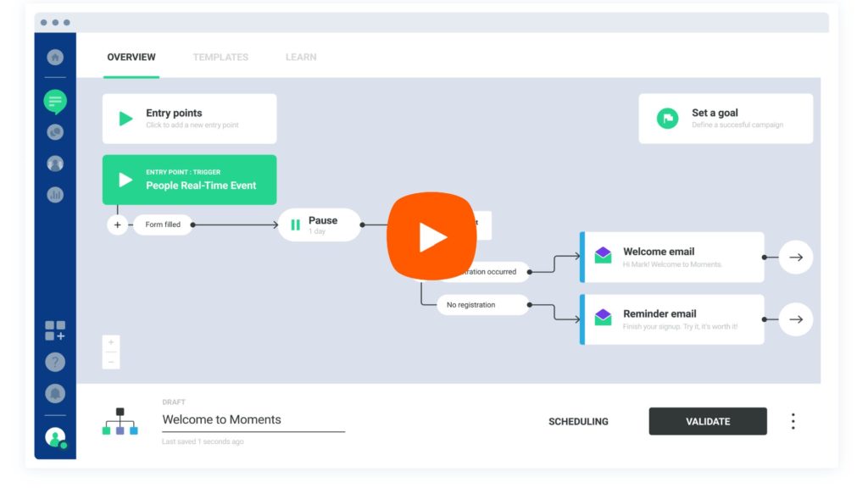Select the people sidebar icon
The height and width of the screenshot is (488, 868).
click(x=55, y=164)
